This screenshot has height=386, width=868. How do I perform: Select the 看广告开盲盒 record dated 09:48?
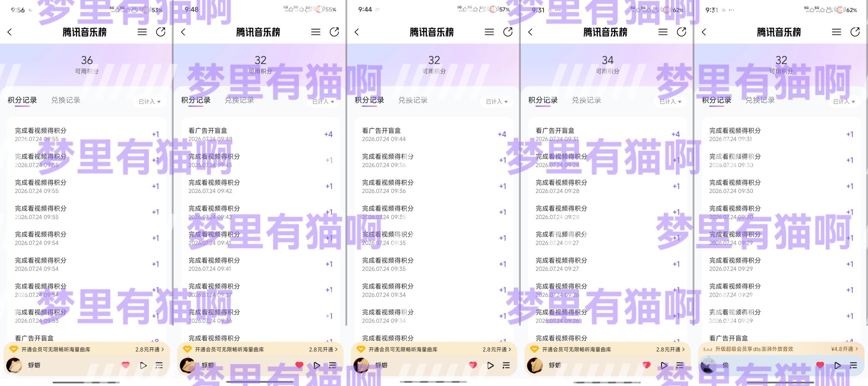[260, 134]
